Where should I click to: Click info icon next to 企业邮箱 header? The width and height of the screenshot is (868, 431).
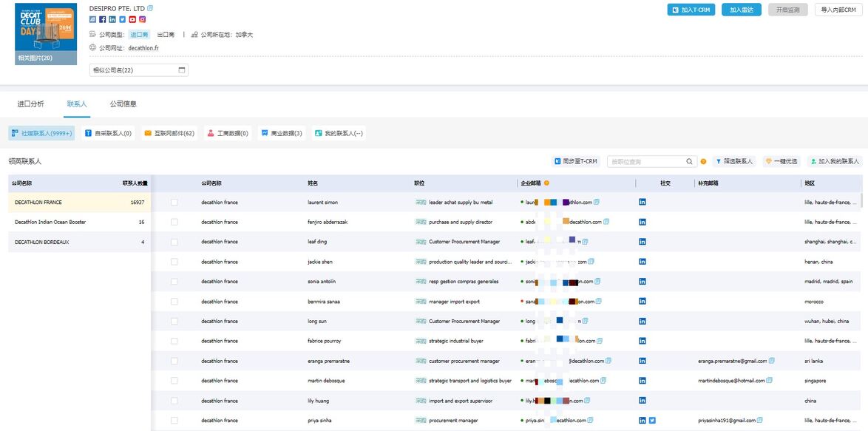click(546, 183)
